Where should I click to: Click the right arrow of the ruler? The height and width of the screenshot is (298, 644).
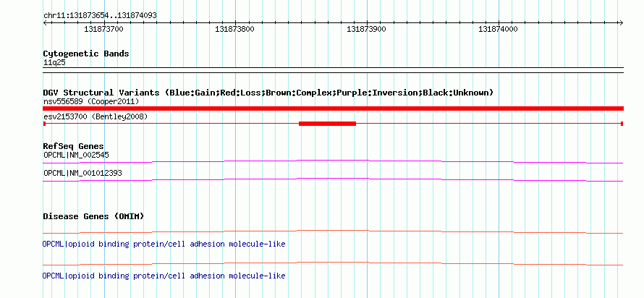[x=621, y=23]
